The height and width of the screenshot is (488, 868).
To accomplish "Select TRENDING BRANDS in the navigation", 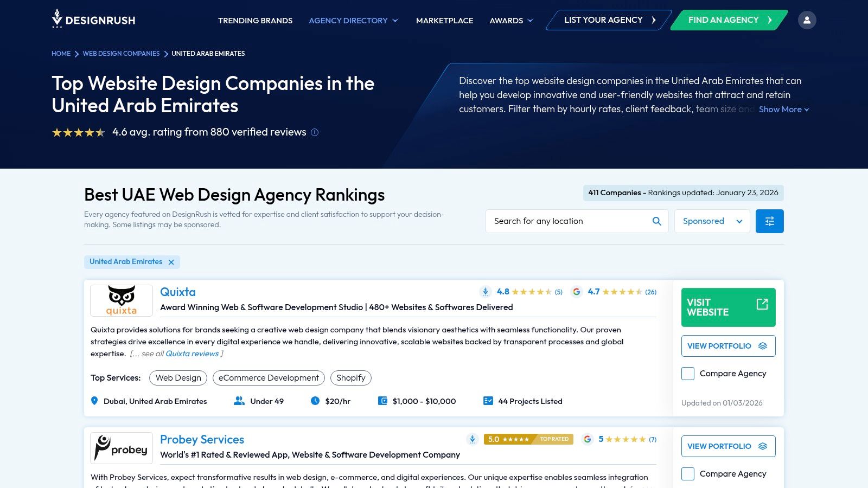I will (255, 21).
